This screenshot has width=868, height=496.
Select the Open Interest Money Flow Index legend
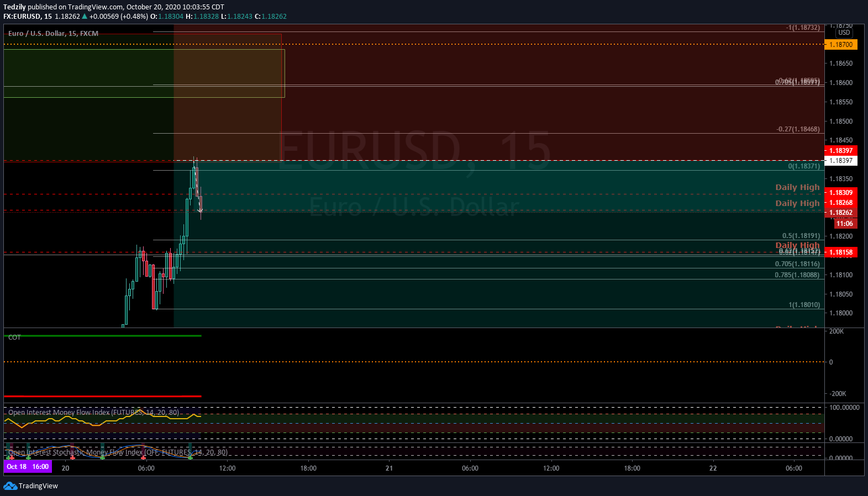tap(93, 413)
